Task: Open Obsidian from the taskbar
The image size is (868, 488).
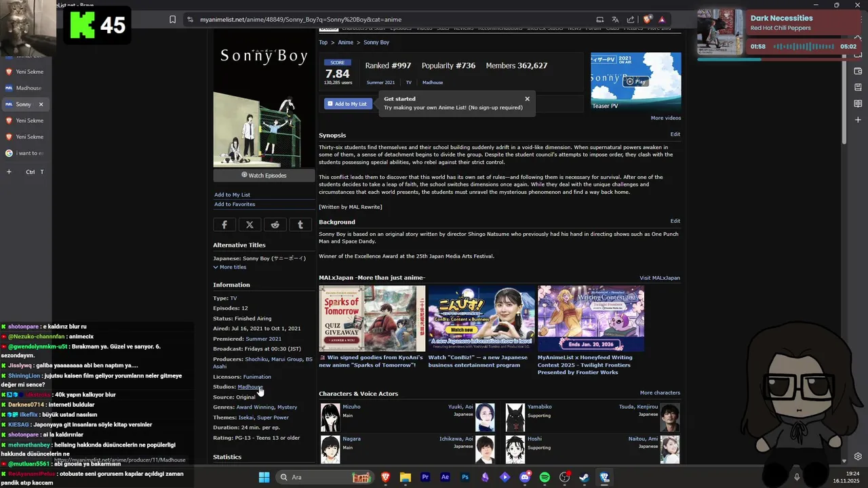Action: (x=485, y=477)
